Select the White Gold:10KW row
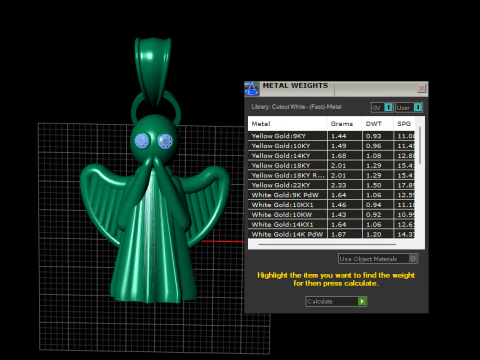This screenshot has width=480, height=360. 332,215
